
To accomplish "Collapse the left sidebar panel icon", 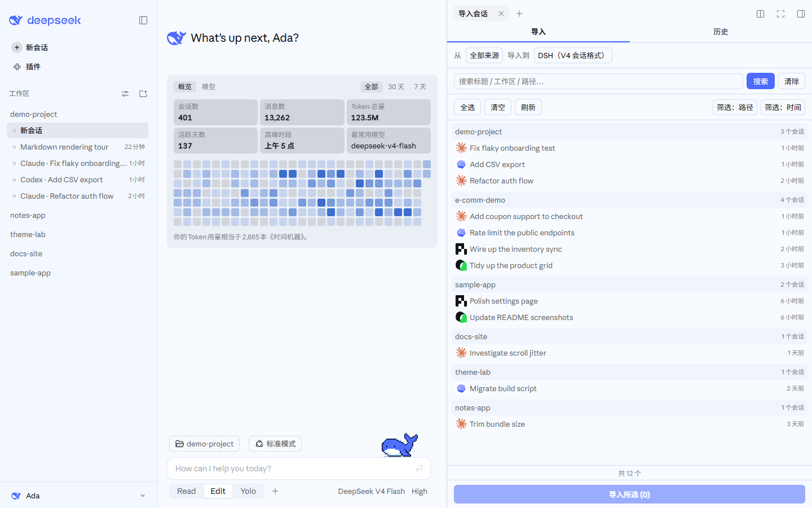I will click(143, 20).
